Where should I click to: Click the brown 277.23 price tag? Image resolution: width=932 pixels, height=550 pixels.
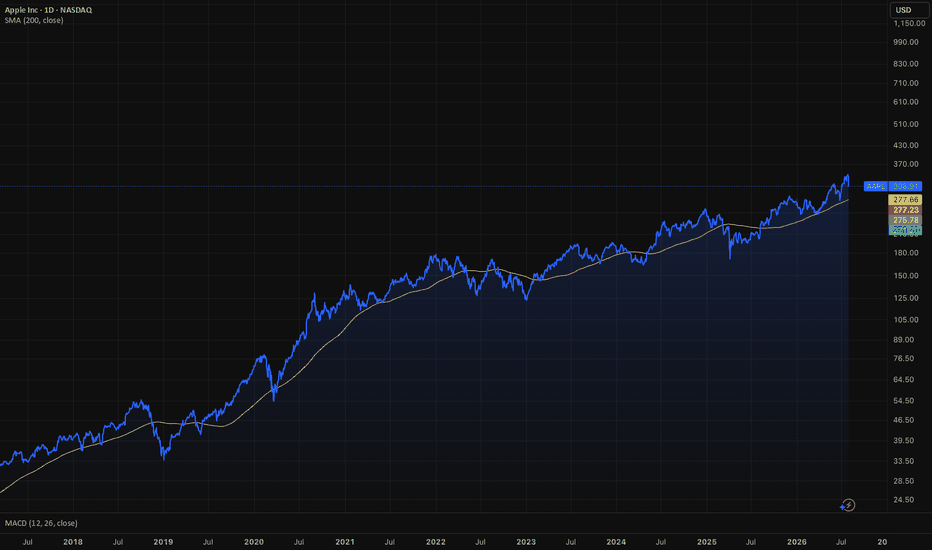coord(905,210)
